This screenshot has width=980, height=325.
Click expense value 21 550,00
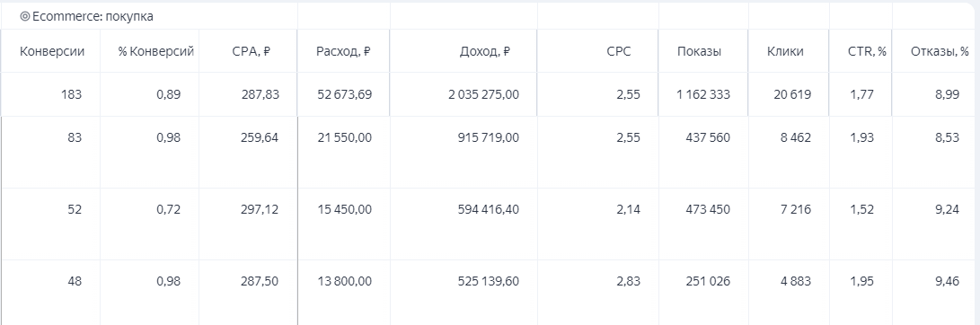(x=343, y=138)
